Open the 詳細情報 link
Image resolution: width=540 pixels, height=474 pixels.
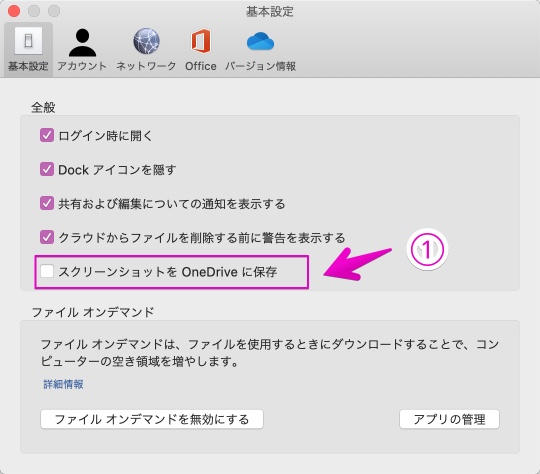63,384
